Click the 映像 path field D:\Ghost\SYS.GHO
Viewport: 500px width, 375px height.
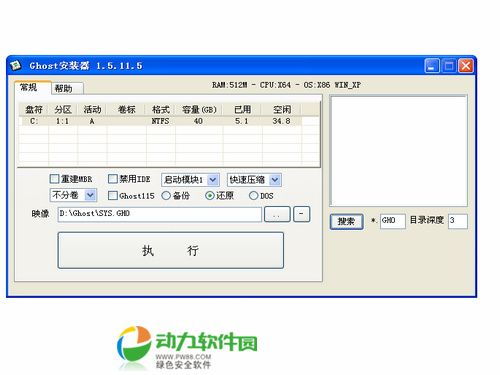[x=160, y=214]
